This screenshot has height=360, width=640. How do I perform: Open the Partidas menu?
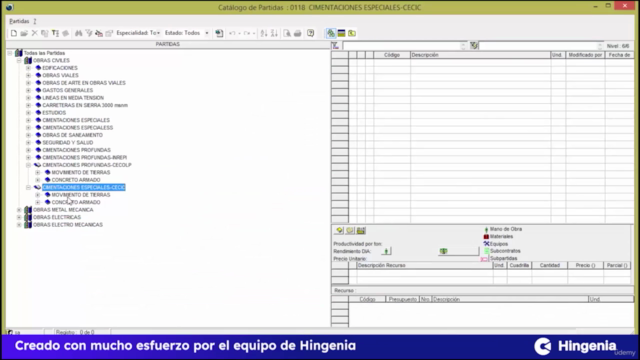pyautogui.click(x=19, y=21)
